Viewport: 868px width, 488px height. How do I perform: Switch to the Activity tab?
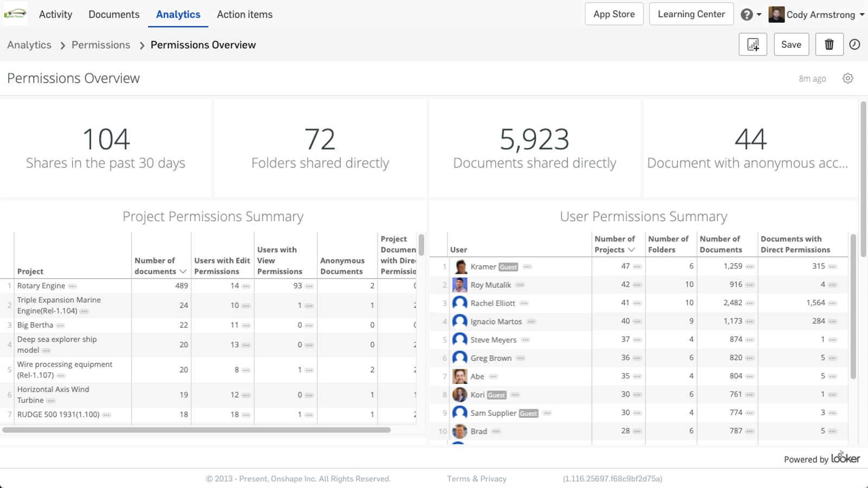55,15
